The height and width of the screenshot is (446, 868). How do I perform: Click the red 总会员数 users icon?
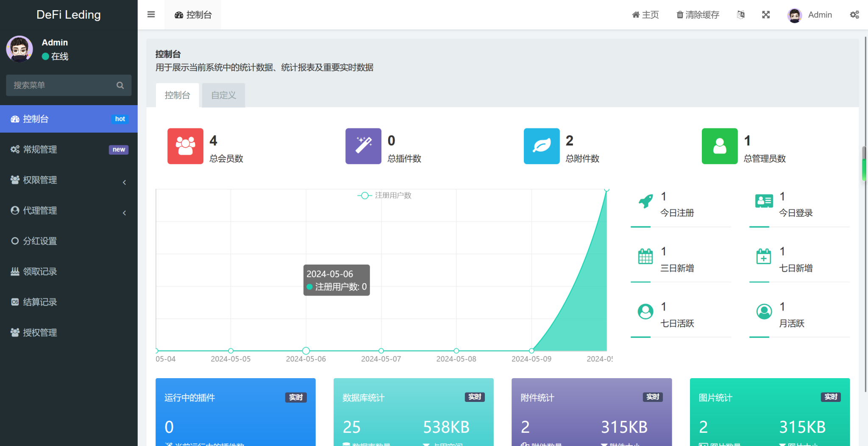185,146
